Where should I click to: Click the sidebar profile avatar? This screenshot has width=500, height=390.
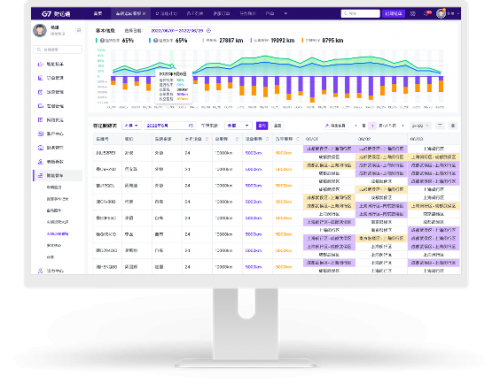[x=40, y=31]
